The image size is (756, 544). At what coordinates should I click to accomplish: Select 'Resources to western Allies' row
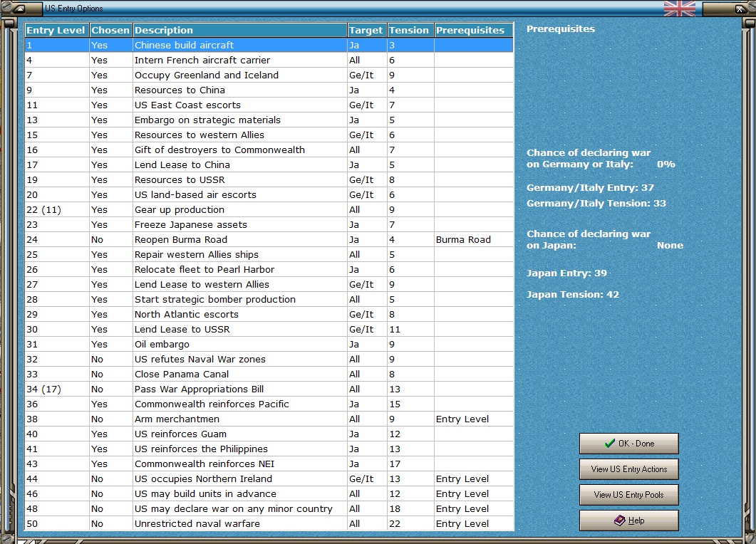(x=269, y=135)
